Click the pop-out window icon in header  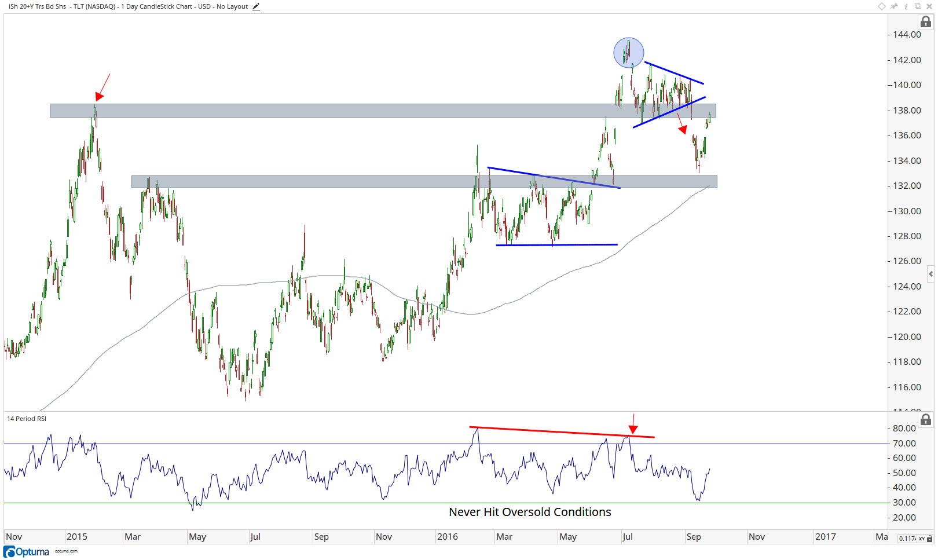918,6
